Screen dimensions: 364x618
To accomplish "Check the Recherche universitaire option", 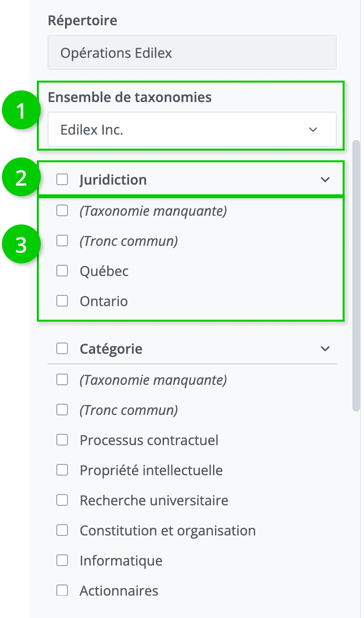I will coord(62,500).
